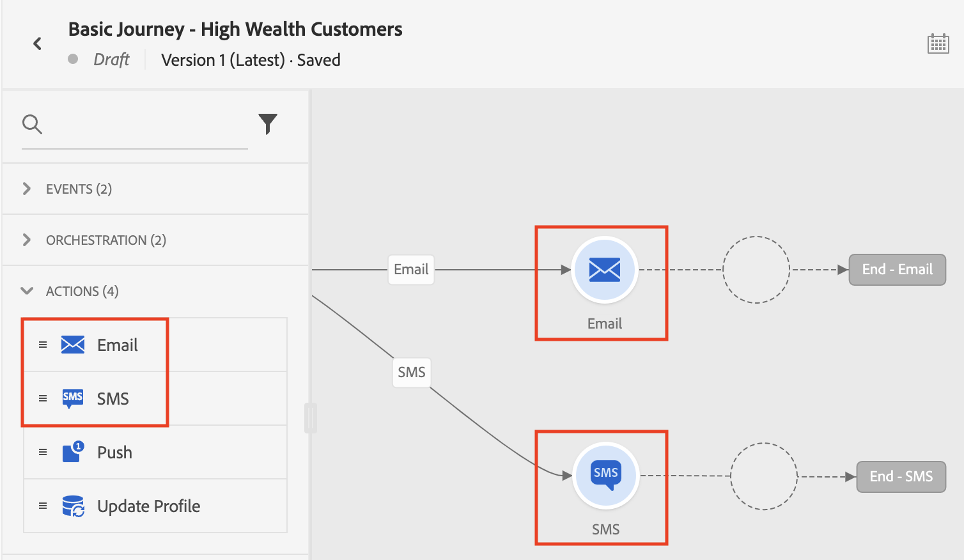Click the journey title Basic Journey - High Wealth Customers
This screenshot has width=964, height=560.
235,29
